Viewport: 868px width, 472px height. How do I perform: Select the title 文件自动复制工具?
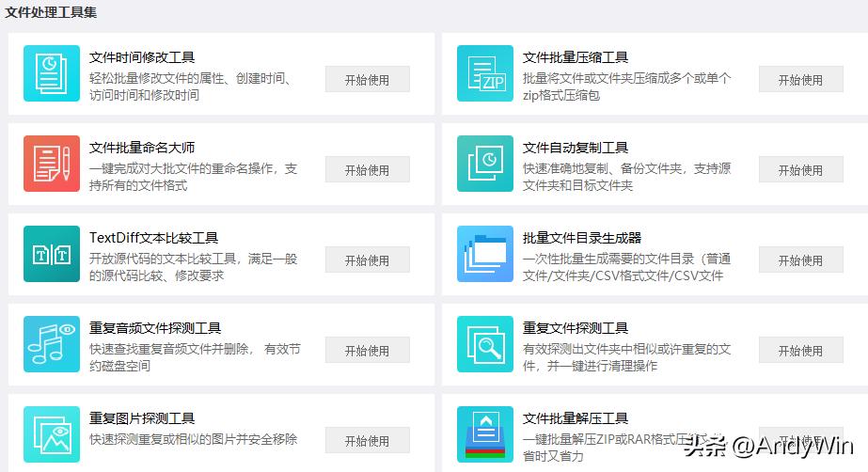click(x=576, y=148)
